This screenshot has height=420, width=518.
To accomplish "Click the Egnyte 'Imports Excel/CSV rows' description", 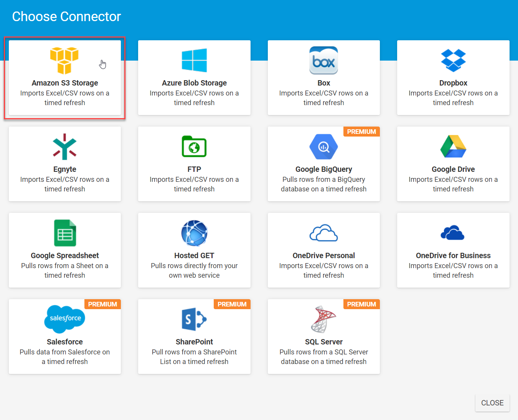I will point(65,184).
